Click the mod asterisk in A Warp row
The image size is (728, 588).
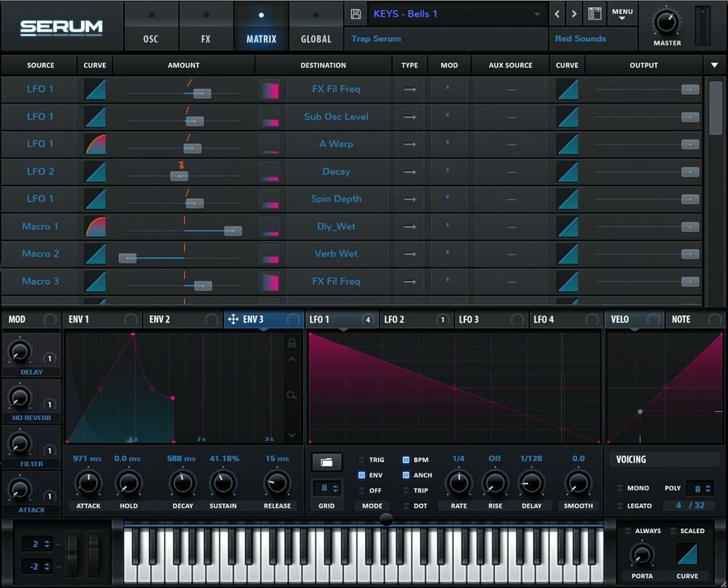pos(448,143)
